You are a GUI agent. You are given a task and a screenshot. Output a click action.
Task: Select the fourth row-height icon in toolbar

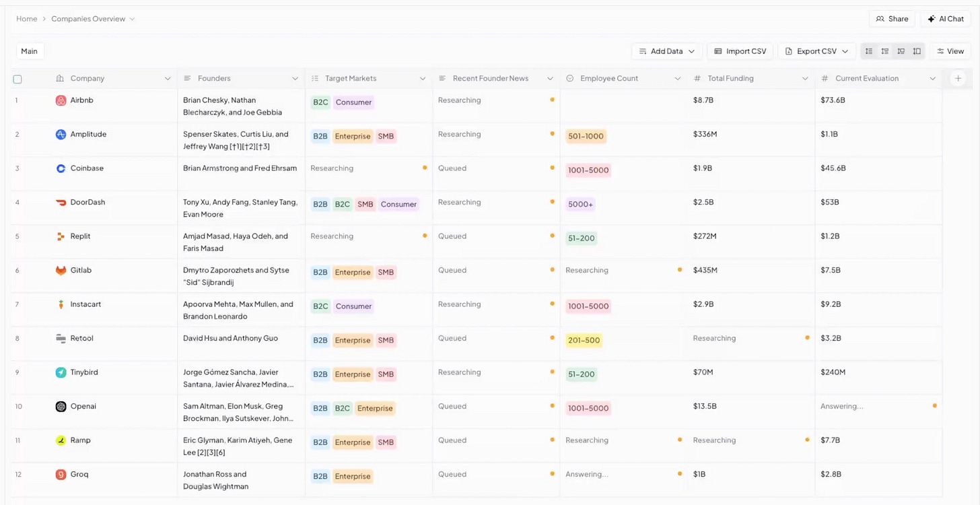[917, 51]
